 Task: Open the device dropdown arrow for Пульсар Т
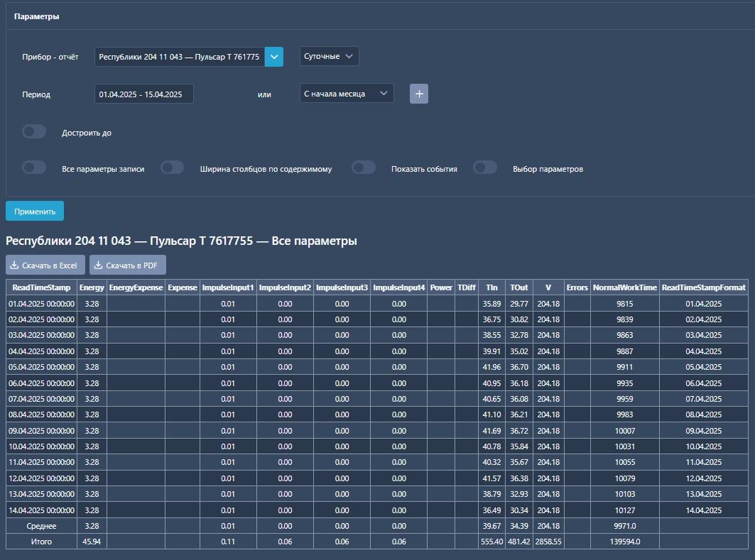click(274, 57)
